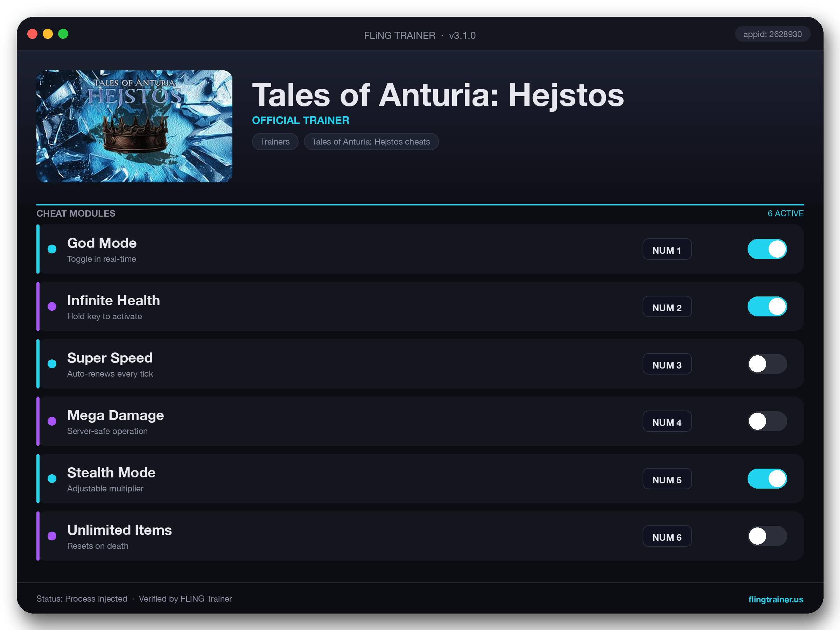
Task: Click the 'Status: Process injected' text
Action: coord(82,599)
